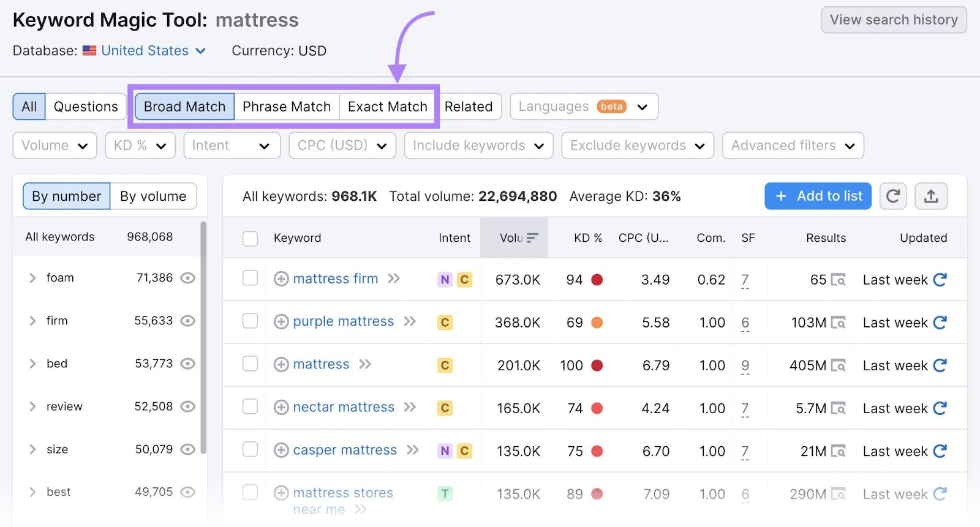Click the N intent badge for mattress firm
This screenshot has height=527, width=980.
[445, 280]
